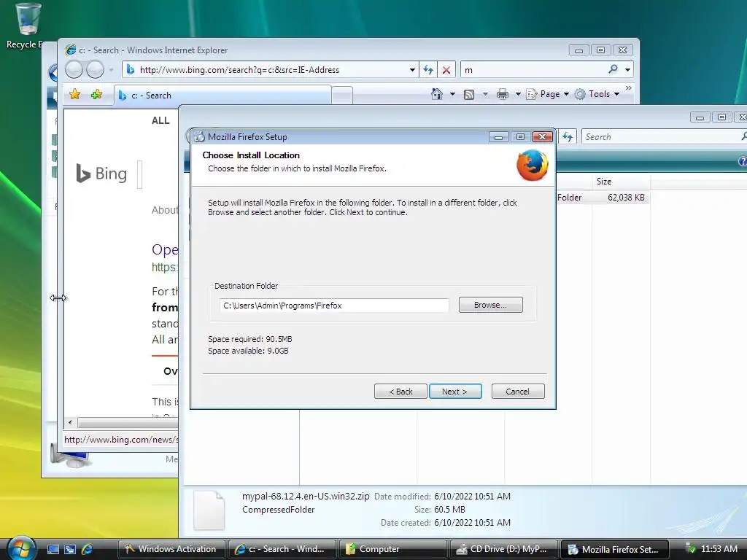Click the IE Stop loading icon
Image resolution: width=747 pixels, height=560 pixels.
coord(446,70)
